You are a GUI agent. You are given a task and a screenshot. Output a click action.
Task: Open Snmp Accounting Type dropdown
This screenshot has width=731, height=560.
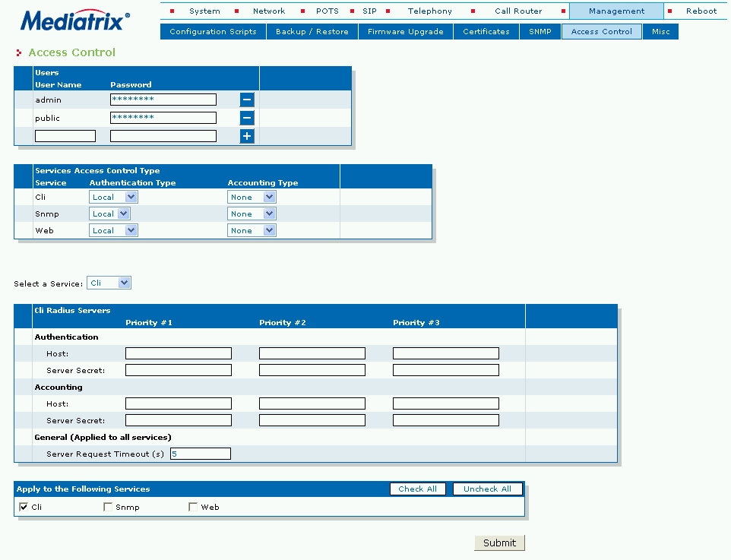tap(252, 214)
